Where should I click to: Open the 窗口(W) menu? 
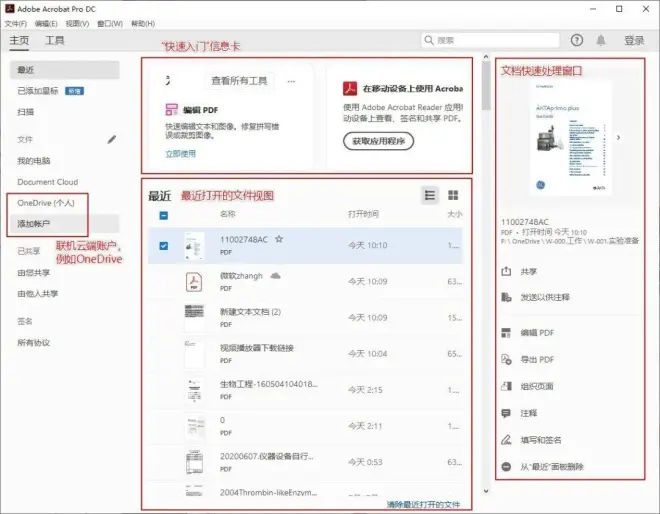(x=110, y=24)
